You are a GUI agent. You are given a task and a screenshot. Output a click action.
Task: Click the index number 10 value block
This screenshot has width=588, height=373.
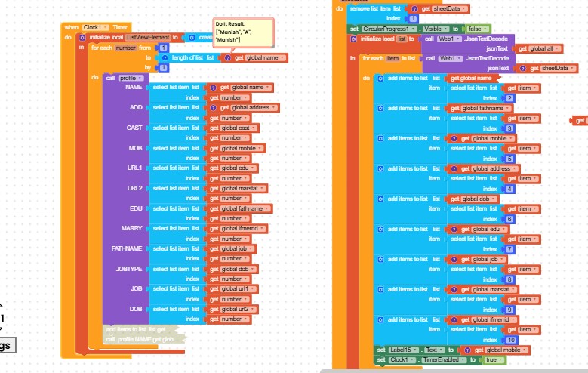(x=511, y=340)
